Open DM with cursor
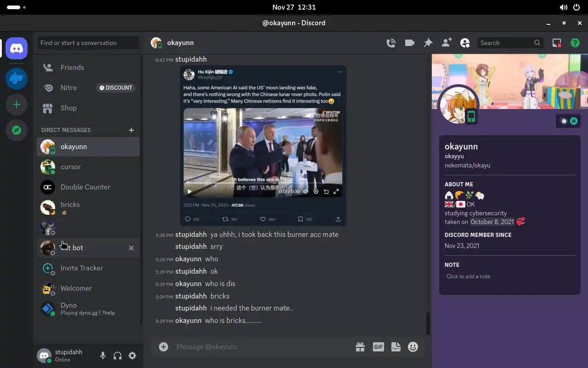This screenshot has width=588, height=368. point(88,167)
